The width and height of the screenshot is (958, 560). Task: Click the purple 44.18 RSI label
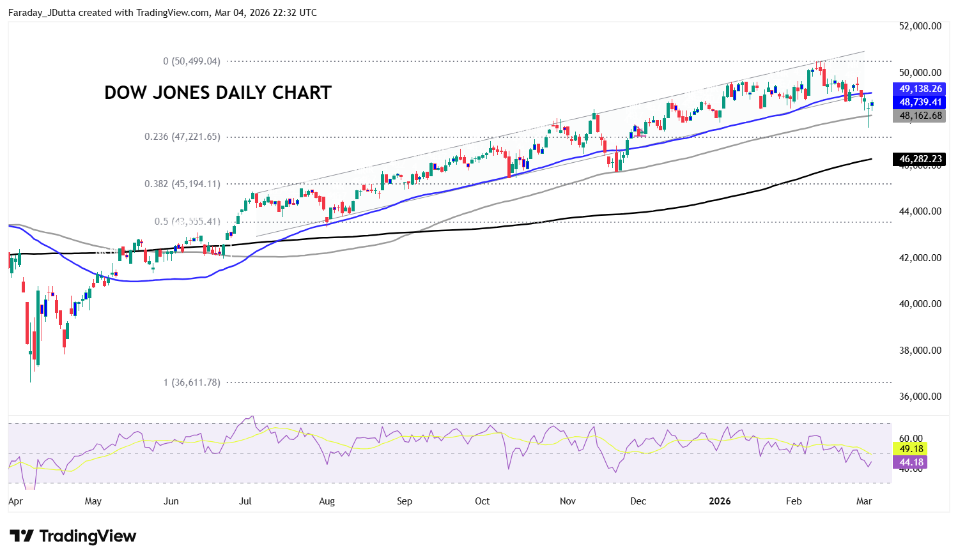910,462
